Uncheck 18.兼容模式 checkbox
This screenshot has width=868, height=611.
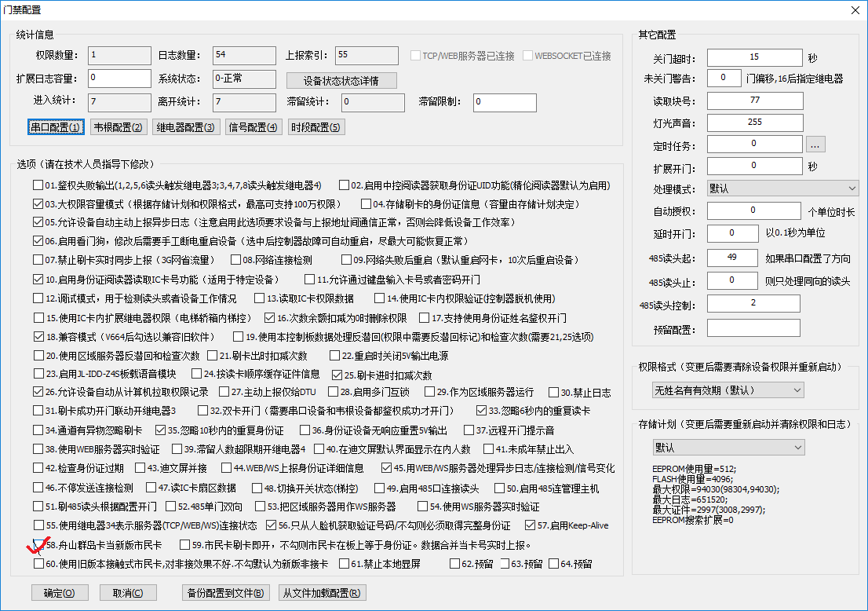[x=38, y=336]
